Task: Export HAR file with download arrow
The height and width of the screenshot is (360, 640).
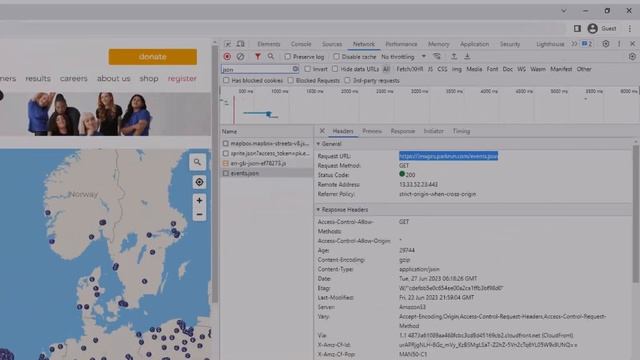Action: (467, 57)
